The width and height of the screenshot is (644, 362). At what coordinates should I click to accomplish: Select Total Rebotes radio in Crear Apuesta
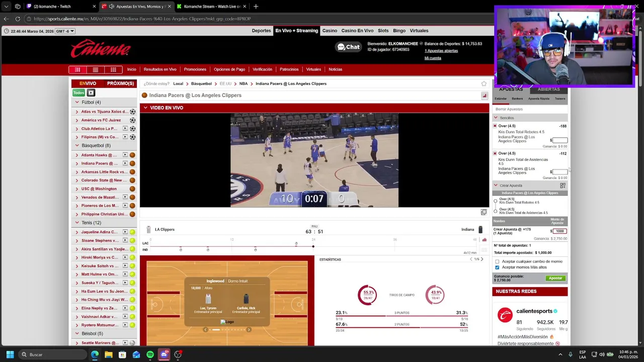pyautogui.click(x=496, y=201)
